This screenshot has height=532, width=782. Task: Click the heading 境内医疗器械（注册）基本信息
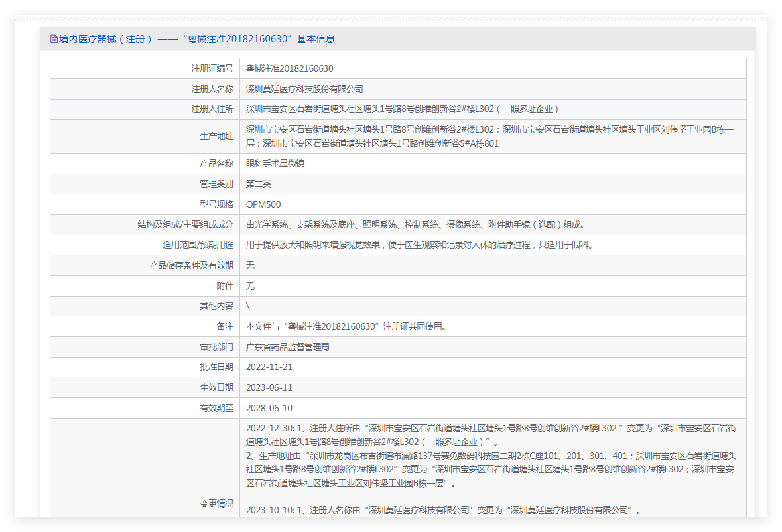click(x=197, y=39)
